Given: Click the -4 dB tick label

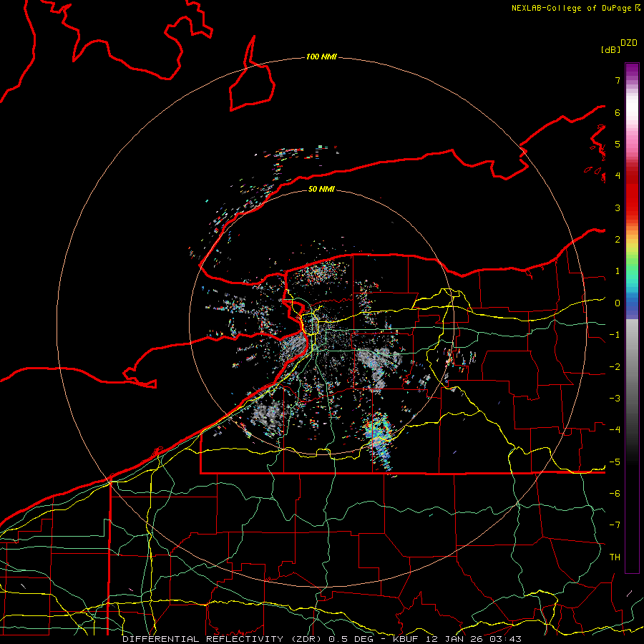Looking at the screenshot, I should 615,430.
